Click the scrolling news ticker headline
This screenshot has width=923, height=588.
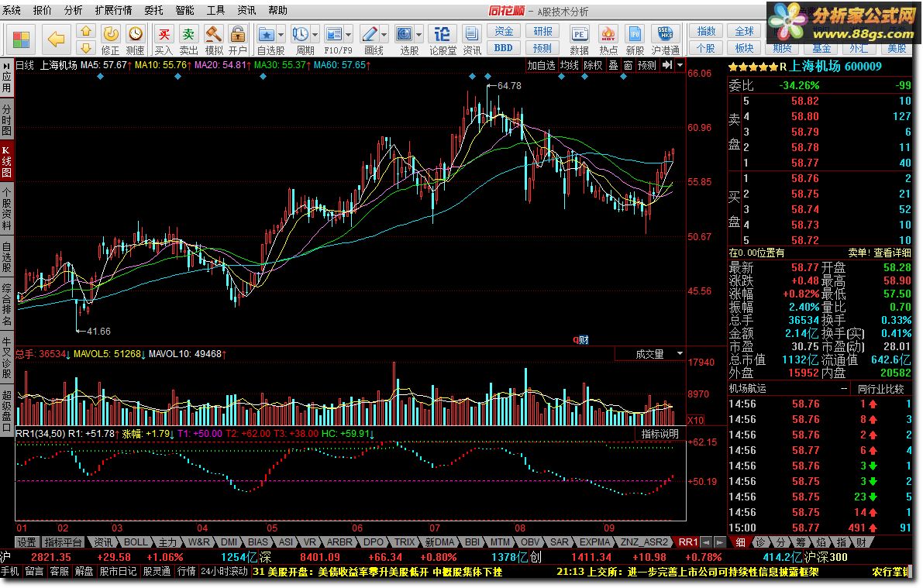[377, 572]
